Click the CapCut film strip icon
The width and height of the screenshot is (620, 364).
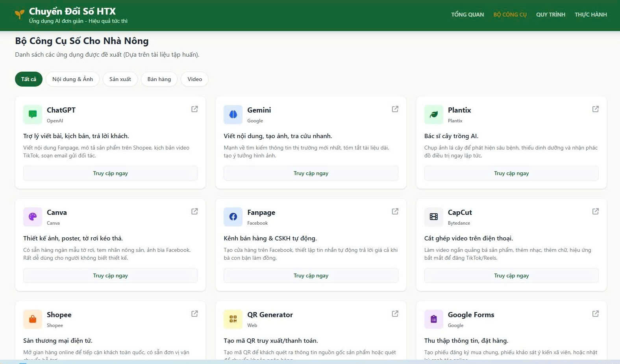[x=433, y=217]
